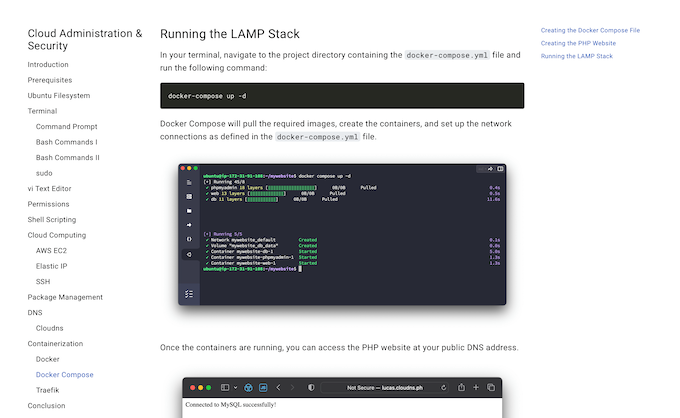The width and height of the screenshot is (680, 418).
Task: Click the inline docker-compose.yml code in first paragraph
Action: (447, 55)
